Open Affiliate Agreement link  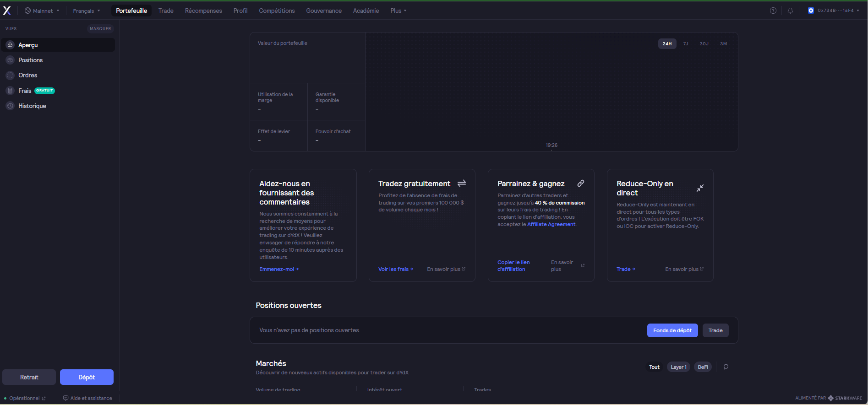point(551,224)
